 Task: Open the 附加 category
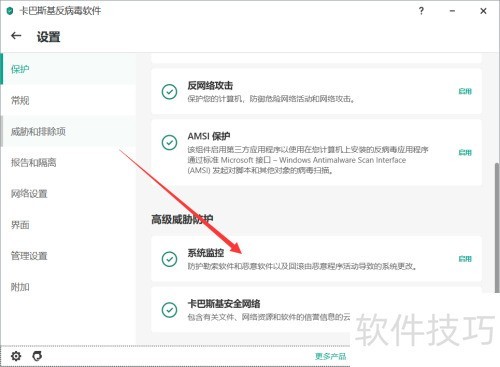pyautogui.click(x=68, y=287)
